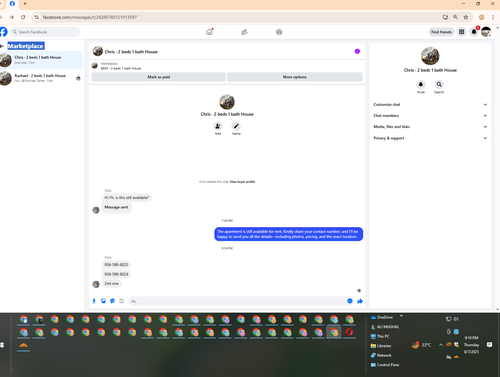Viewport: 500px width, 377px height.
Task: Click the Facebook Home icon in top navigation
Action: [x=209, y=32]
